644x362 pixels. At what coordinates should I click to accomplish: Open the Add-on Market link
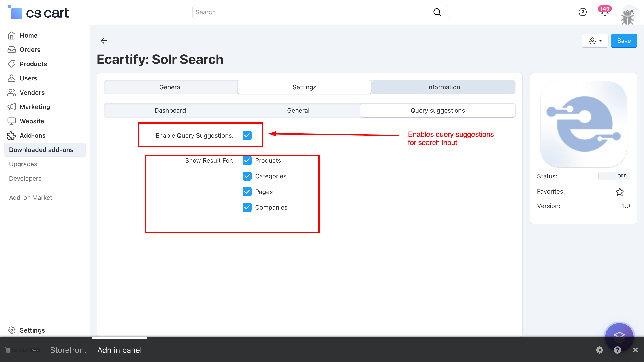tap(30, 198)
